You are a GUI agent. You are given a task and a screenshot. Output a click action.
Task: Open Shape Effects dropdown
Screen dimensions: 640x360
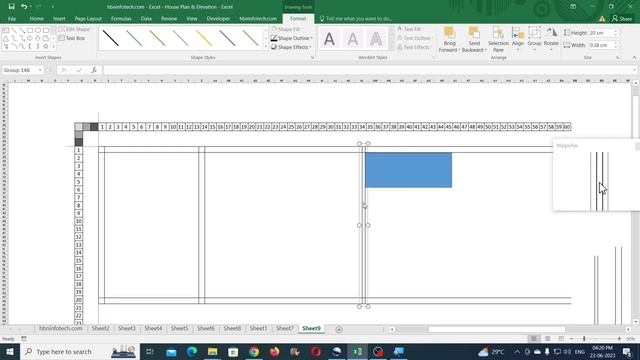pos(291,47)
